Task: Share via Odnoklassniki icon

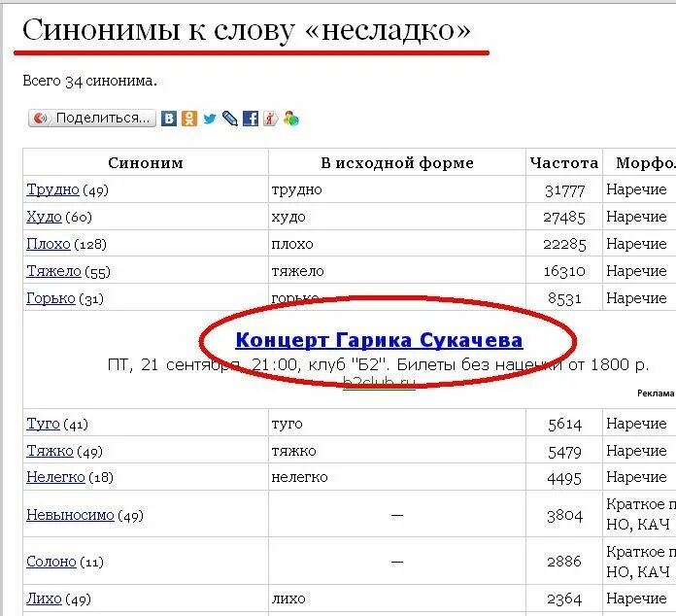Action: click(x=189, y=119)
